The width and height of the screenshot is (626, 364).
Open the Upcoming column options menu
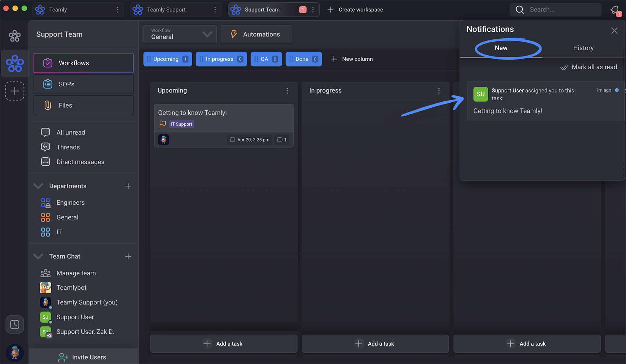pyautogui.click(x=287, y=91)
